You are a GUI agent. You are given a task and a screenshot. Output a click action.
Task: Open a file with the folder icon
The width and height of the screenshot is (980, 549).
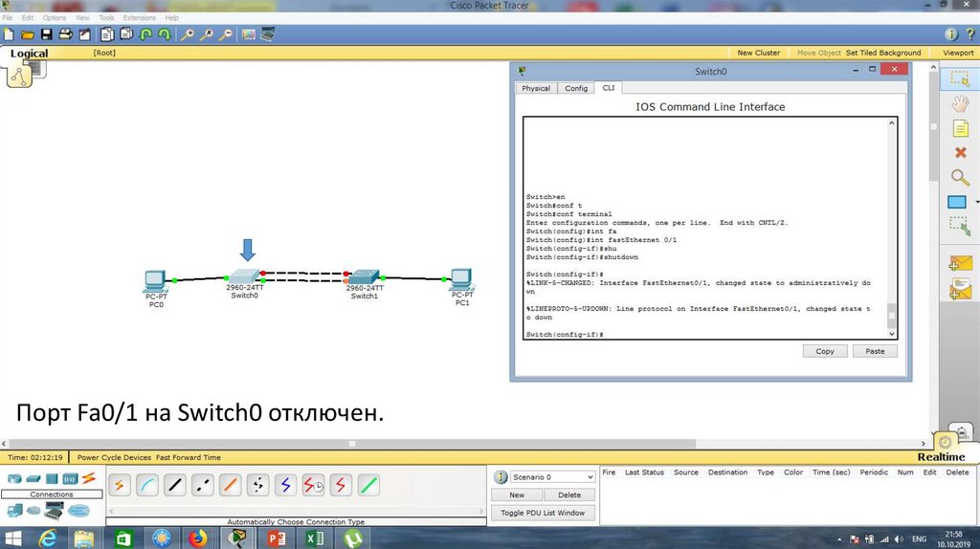tap(28, 34)
